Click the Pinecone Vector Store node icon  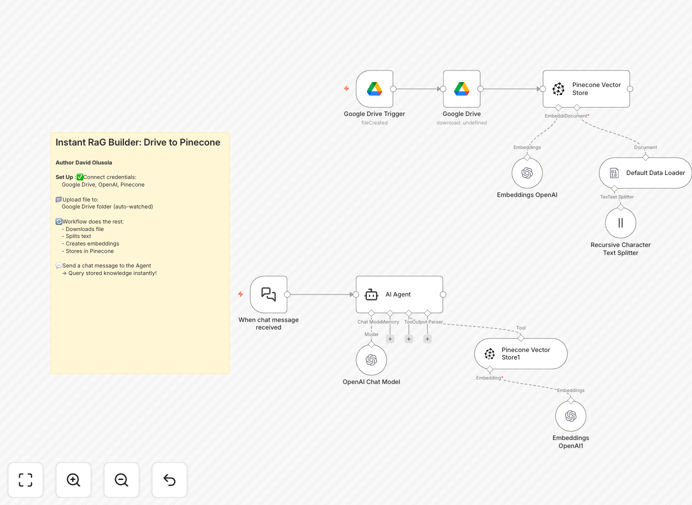(558, 89)
